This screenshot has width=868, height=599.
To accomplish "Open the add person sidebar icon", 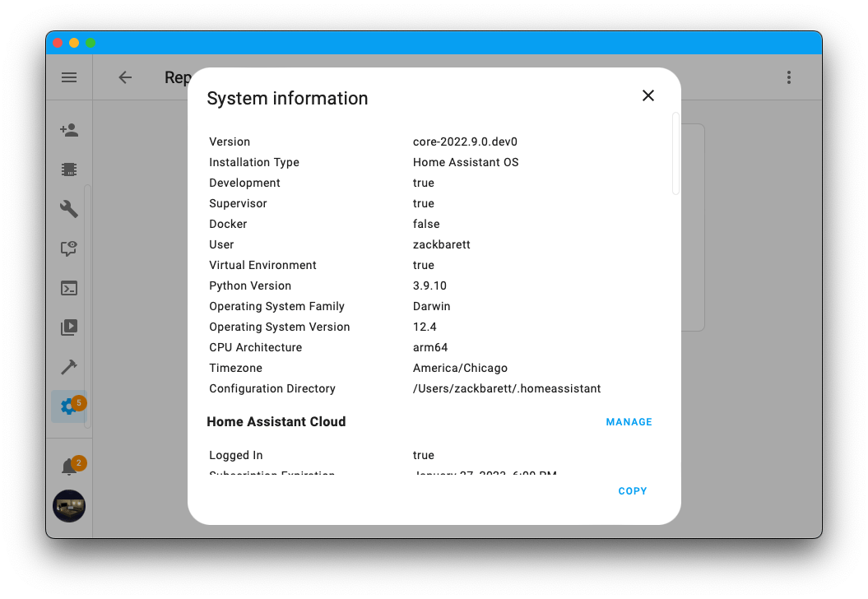I will tap(69, 130).
